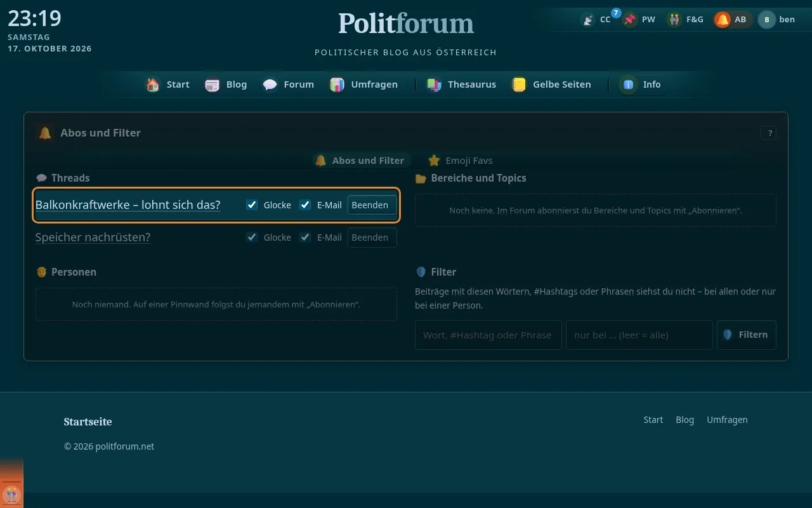Open Gelbe Seiten via yellow notebook icon
The width and height of the screenshot is (812, 508).
tap(519, 84)
